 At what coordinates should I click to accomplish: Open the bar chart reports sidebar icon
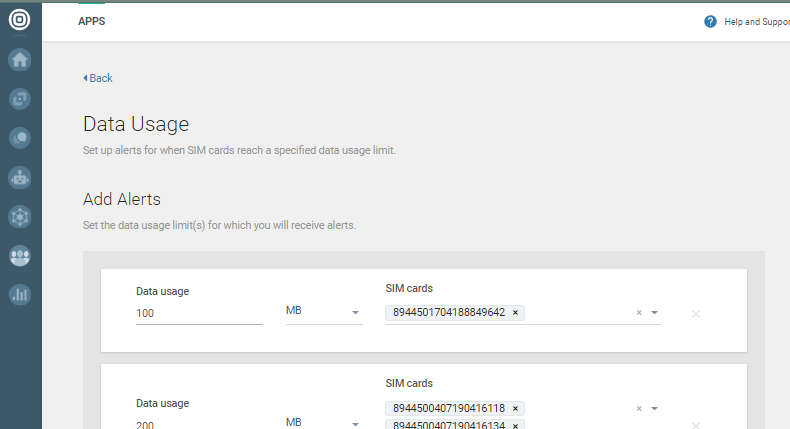(x=20, y=294)
